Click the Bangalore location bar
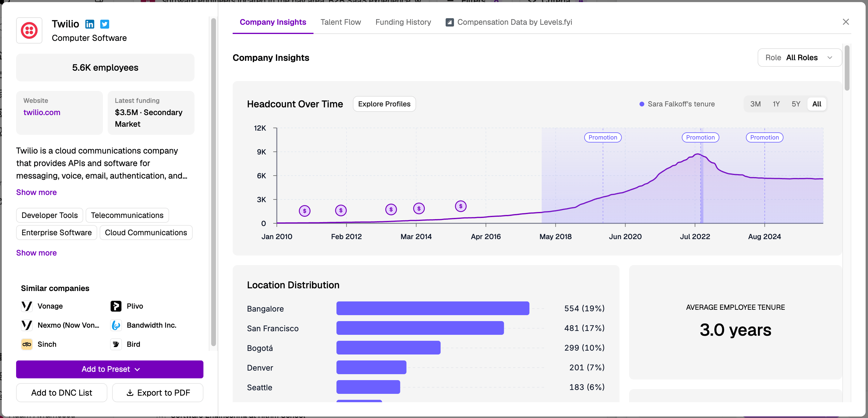This screenshot has height=418, width=868. click(x=433, y=308)
